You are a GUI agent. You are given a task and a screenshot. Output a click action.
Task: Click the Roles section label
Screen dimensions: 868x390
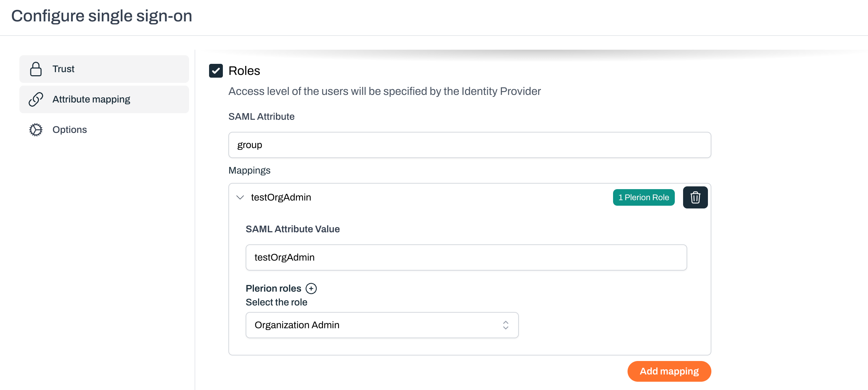pyautogui.click(x=244, y=71)
